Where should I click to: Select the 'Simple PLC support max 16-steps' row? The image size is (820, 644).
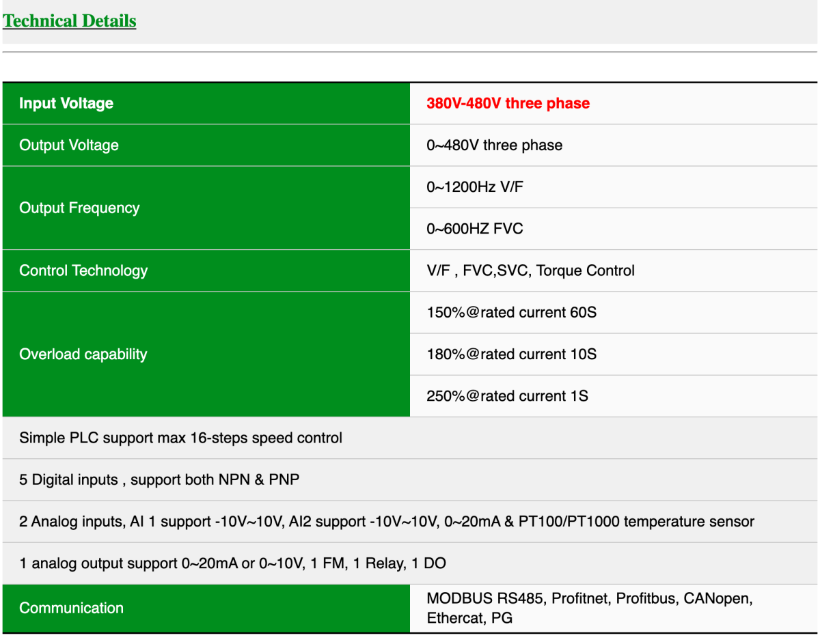click(x=410, y=438)
